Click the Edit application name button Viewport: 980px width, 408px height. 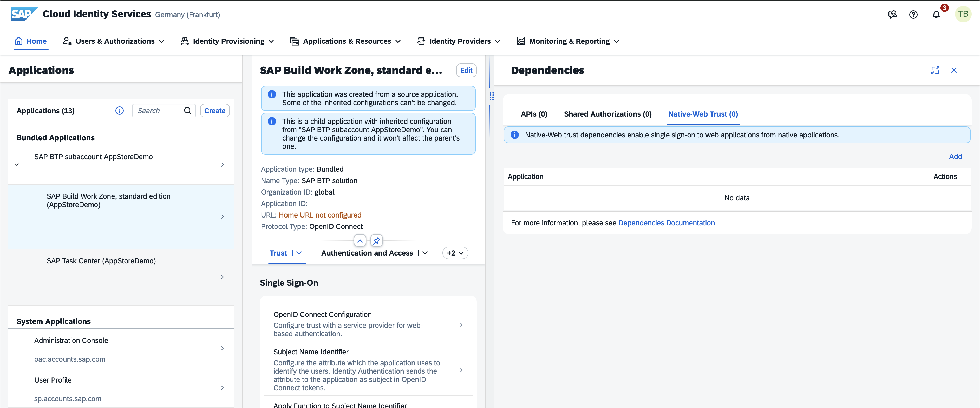pos(466,70)
